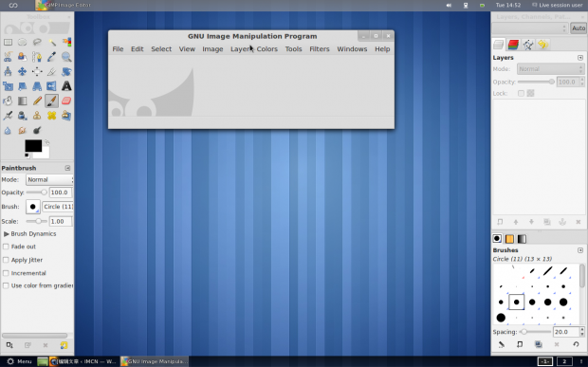Open the Edit menu
Image resolution: width=588 pixels, height=367 pixels.
pyautogui.click(x=137, y=49)
